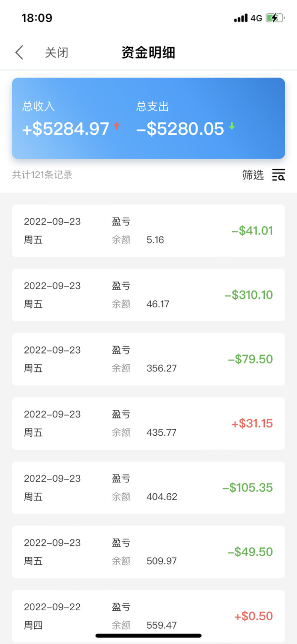This screenshot has height=644, width=297.
Task: Open the -$49.50 transaction record
Action: point(148,552)
